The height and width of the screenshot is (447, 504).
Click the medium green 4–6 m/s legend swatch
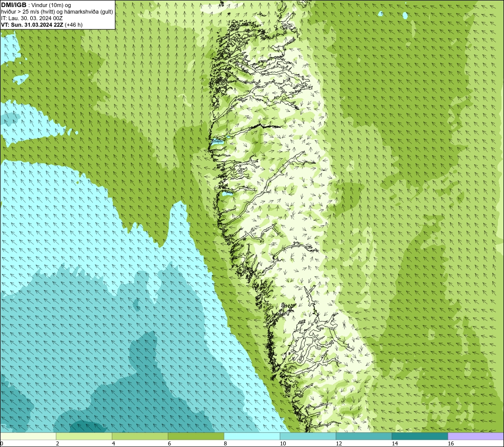(140, 436)
